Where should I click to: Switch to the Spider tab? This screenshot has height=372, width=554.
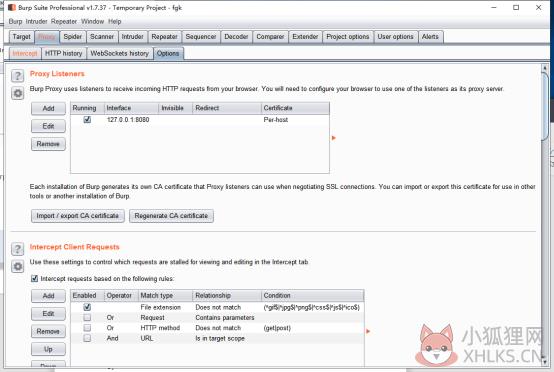[72, 37]
